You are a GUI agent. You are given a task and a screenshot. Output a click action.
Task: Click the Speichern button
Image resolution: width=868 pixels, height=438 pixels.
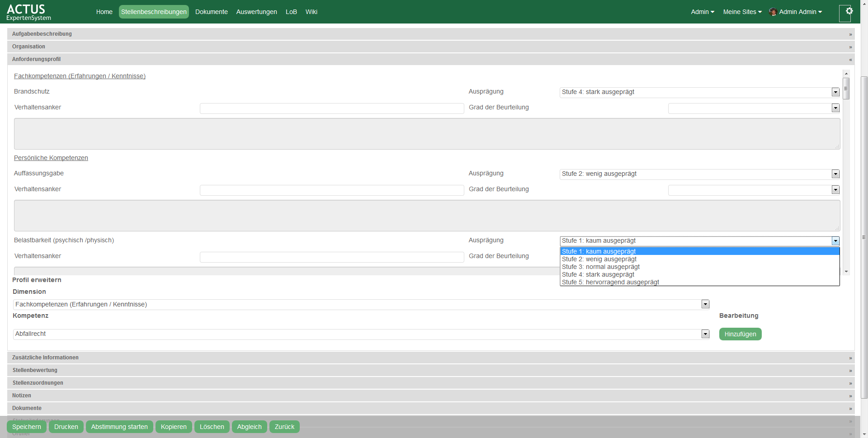(x=27, y=427)
